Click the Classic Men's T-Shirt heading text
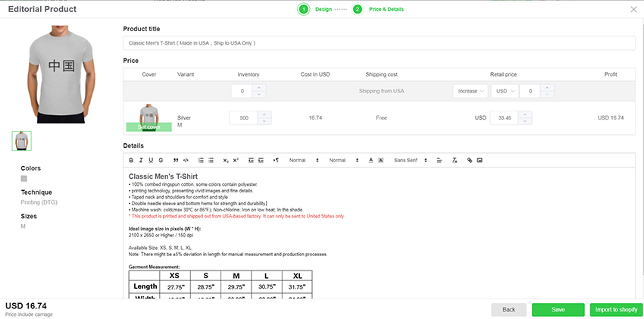 (x=163, y=177)
